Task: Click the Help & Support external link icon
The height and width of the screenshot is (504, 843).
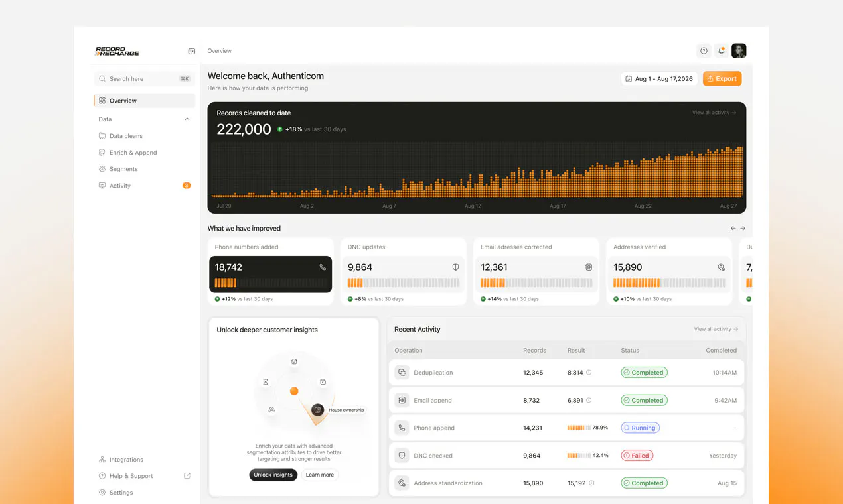Action: (187, 476)
